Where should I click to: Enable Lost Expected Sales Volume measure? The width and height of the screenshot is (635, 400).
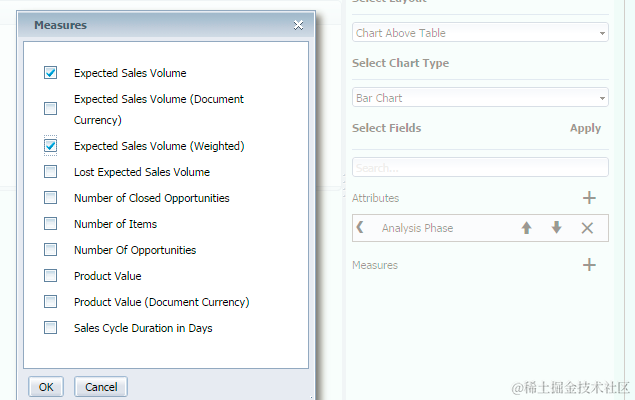tap(50, 172)
